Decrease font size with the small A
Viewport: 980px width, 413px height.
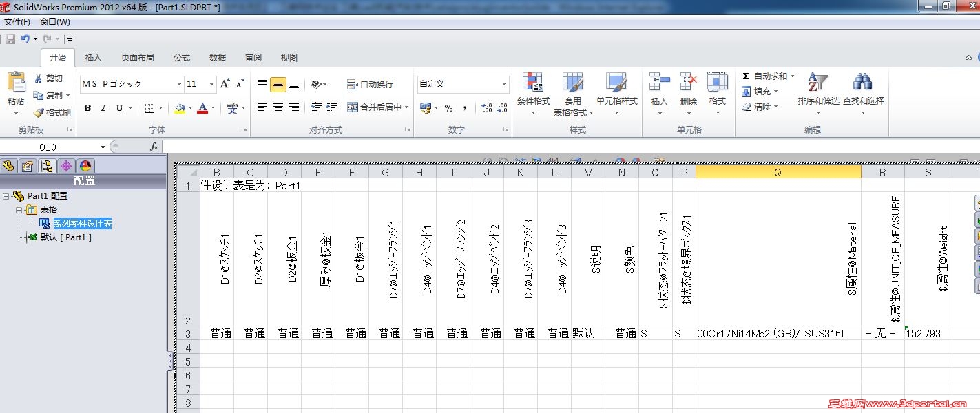click(240, 84)
